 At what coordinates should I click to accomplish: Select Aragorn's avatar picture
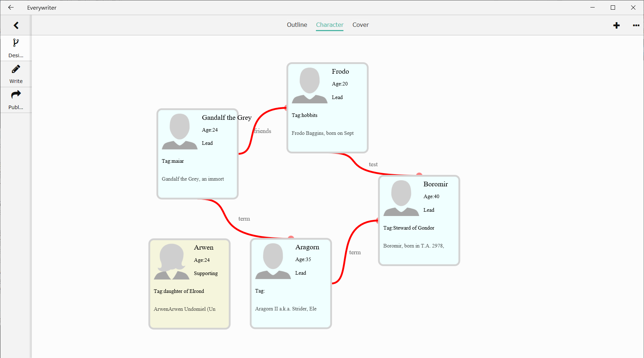(273, 261)
